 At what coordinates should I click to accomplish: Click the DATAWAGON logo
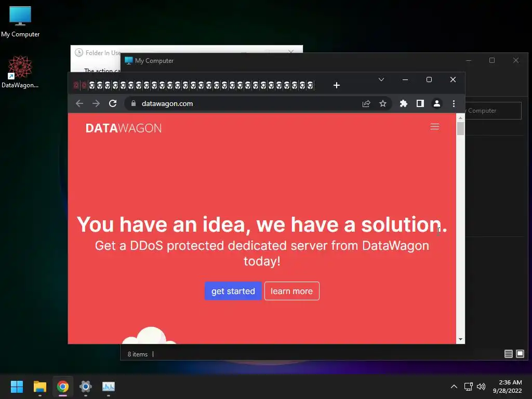(124, 128)
